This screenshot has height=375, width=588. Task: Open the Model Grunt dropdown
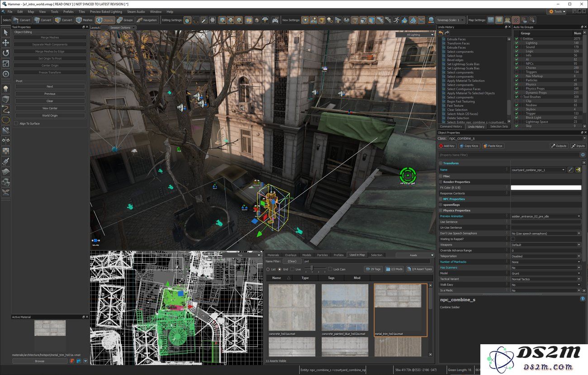[546, 273]
